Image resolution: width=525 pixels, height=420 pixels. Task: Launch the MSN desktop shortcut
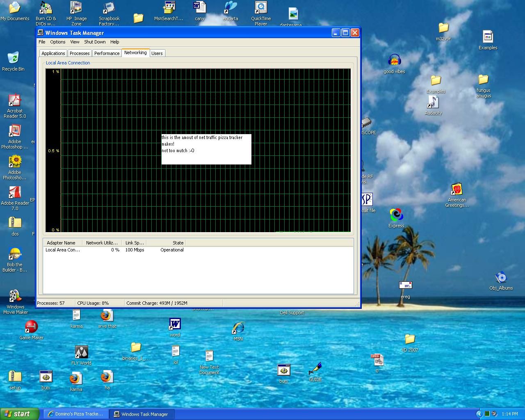pos(238,331)
